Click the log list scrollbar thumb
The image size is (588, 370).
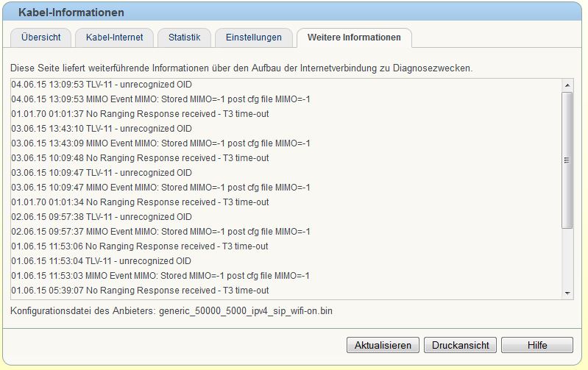(x=567, y=160)
